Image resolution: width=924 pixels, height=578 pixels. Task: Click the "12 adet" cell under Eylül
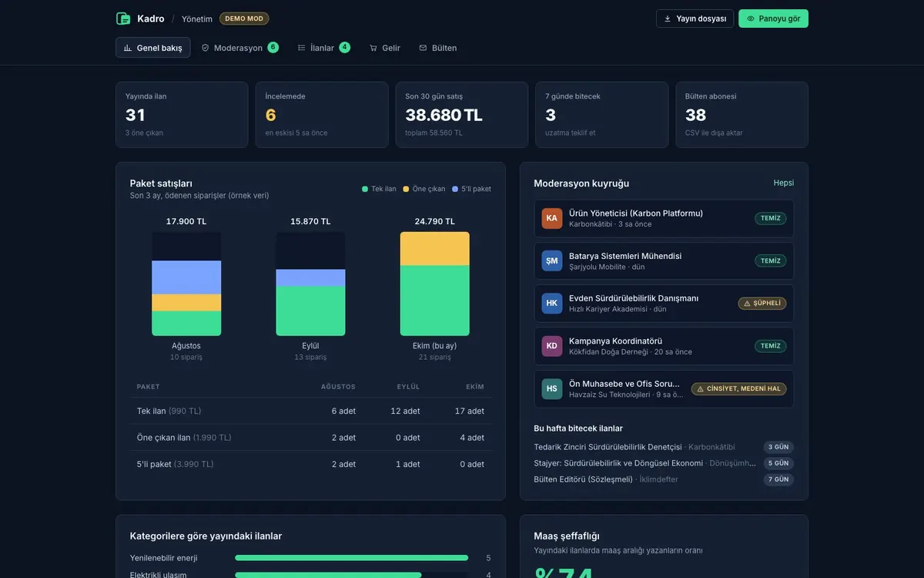[406, 411]
